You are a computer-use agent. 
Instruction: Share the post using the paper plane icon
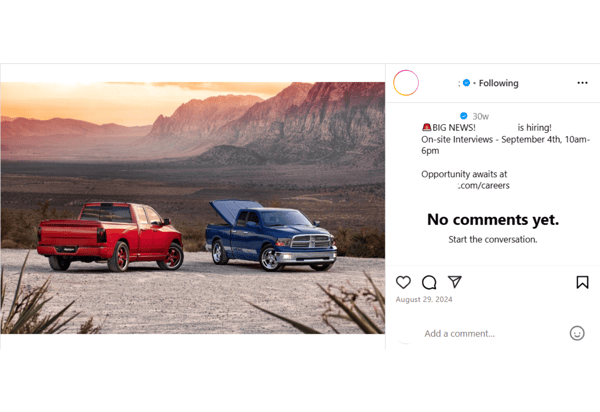click(455, 282)
